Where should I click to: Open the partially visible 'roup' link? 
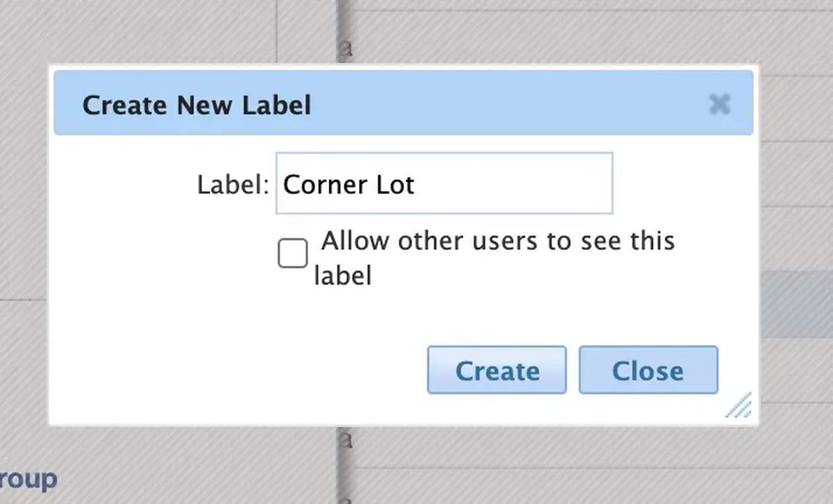pyautogui.click(x=28, y=479)
